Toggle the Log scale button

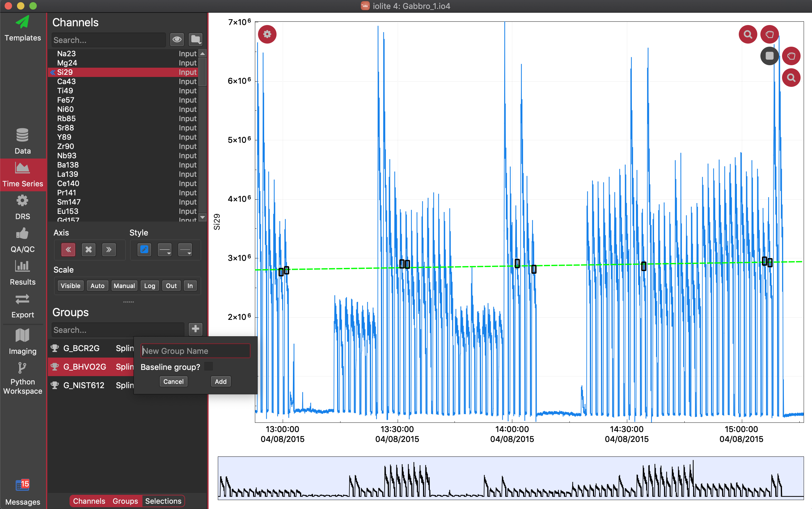(149, 286)
